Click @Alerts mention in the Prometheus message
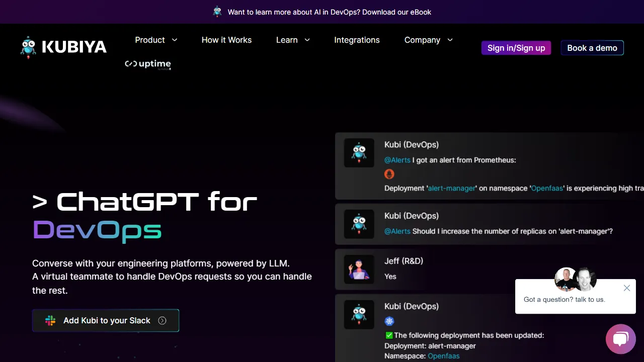Image resolution: width=644 pixels, height=362 pixels. coord(397,160)
